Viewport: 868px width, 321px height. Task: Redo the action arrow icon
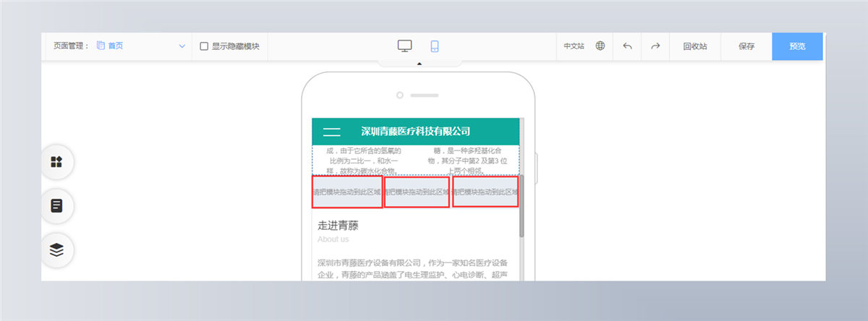click(x=655, y=46)
